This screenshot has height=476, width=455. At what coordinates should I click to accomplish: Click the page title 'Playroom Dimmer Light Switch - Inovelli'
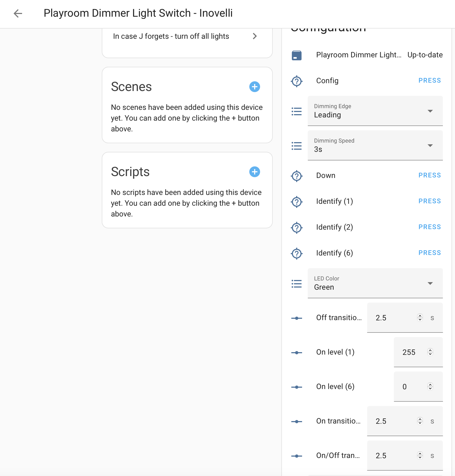tap(138, 13)
